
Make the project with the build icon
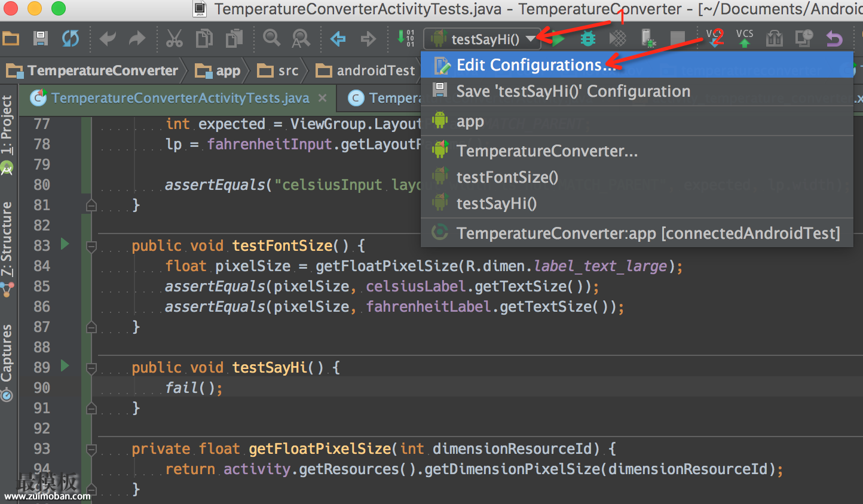[406, 38]
